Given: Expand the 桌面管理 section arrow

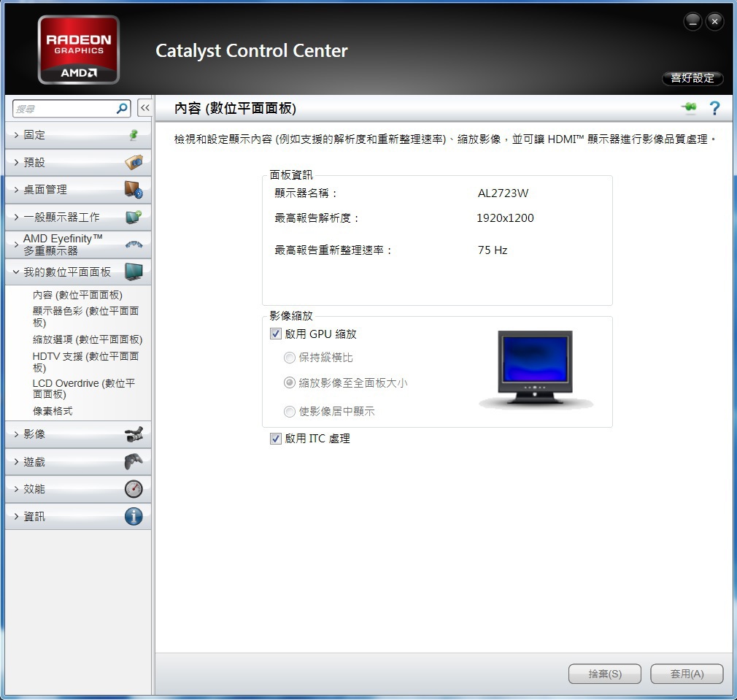Looking at the screenshot, I should tap(17, 190).
